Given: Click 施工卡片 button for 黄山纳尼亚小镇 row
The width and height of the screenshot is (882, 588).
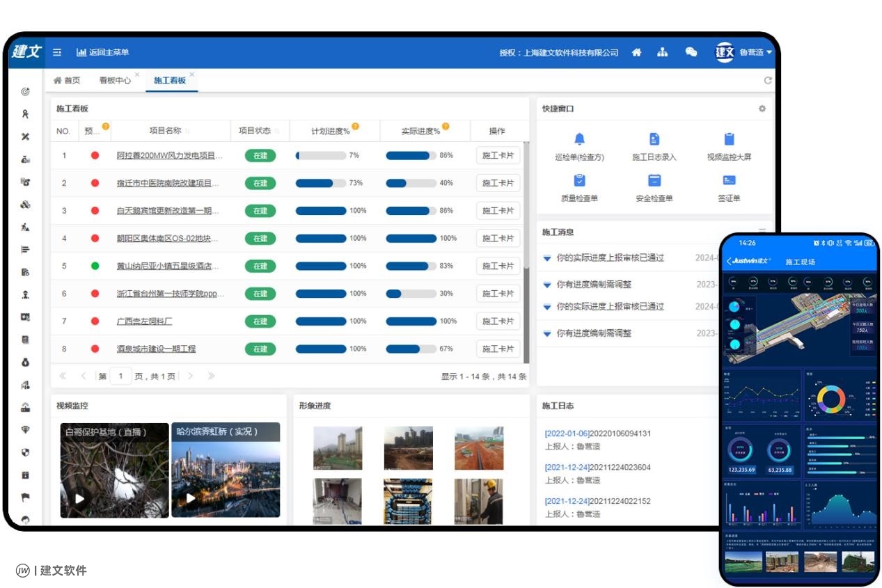Looking at the screenshot, I should pos(498,266).
